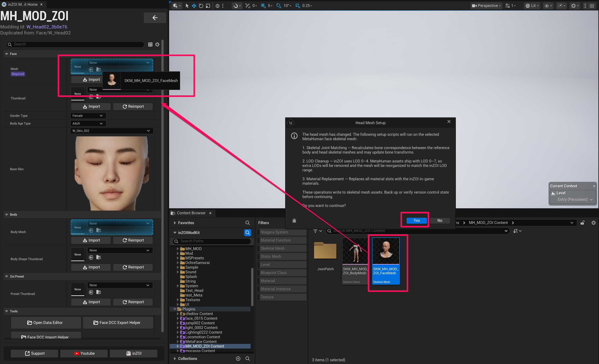Image resolution: width=599 pixels, height=364 pixels.
Task: Activate the translate move tool
Action: (194, 6)
